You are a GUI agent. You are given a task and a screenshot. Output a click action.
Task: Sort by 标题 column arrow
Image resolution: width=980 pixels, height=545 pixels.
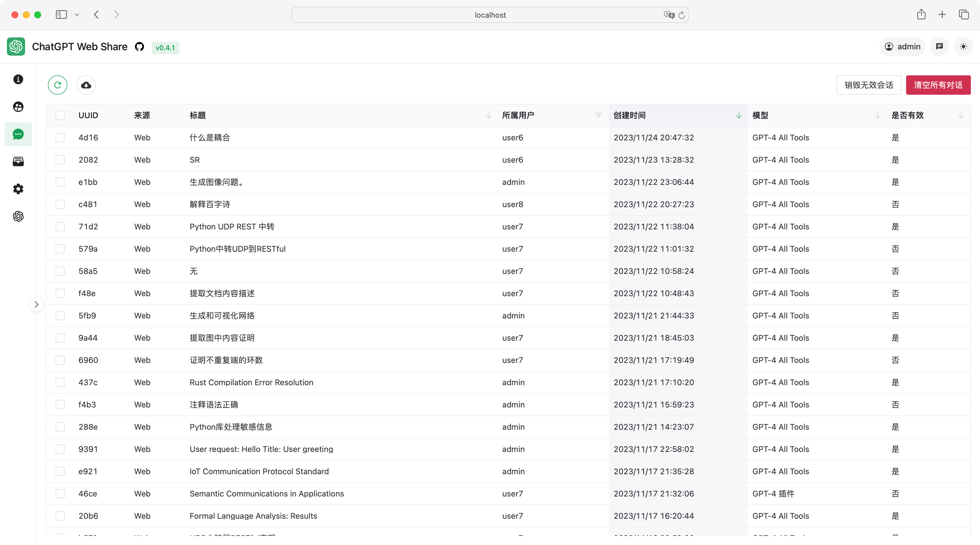coord(489,115)
